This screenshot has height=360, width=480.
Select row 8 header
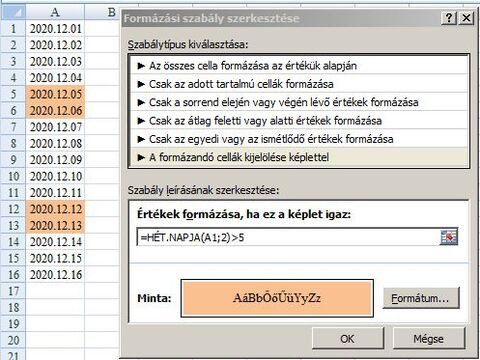13,143
